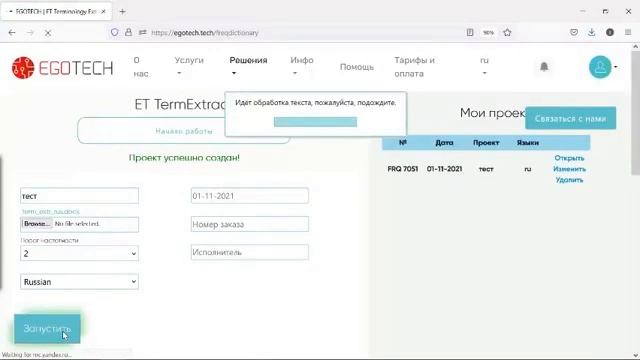Close the EGOTECH browser tab

(103, 11)
